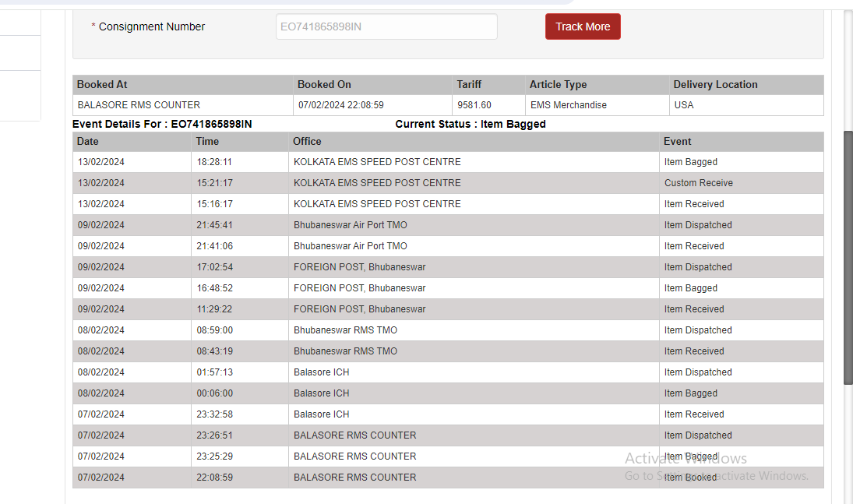Select date 13/02/2024 in 18:28:11 row

(132, 162)
